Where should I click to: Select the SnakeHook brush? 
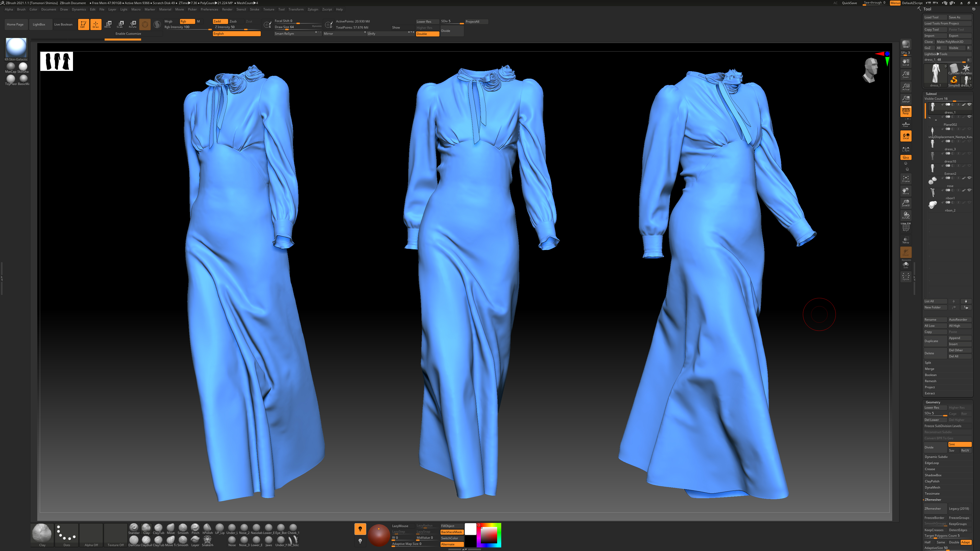click(x=207, y=541)
